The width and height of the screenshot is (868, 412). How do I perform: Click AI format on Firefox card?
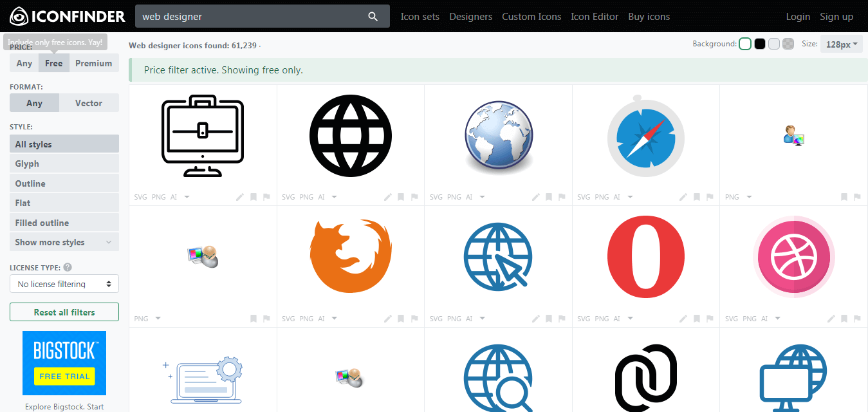pos(322,319)
